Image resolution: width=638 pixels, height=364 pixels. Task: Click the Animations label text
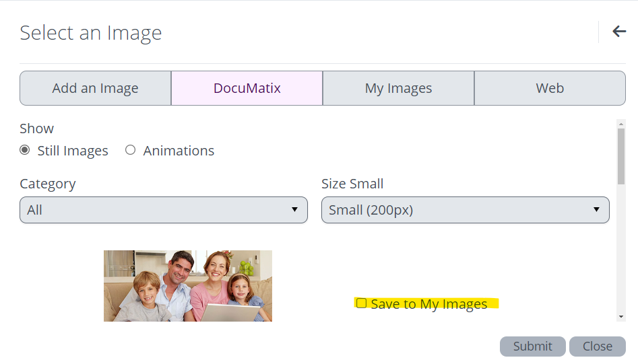pyautogui.click(x=179, y=151)
